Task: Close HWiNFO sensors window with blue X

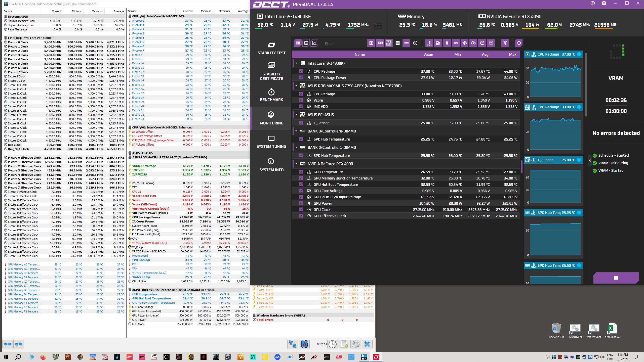Action: [x=367, y=344]
